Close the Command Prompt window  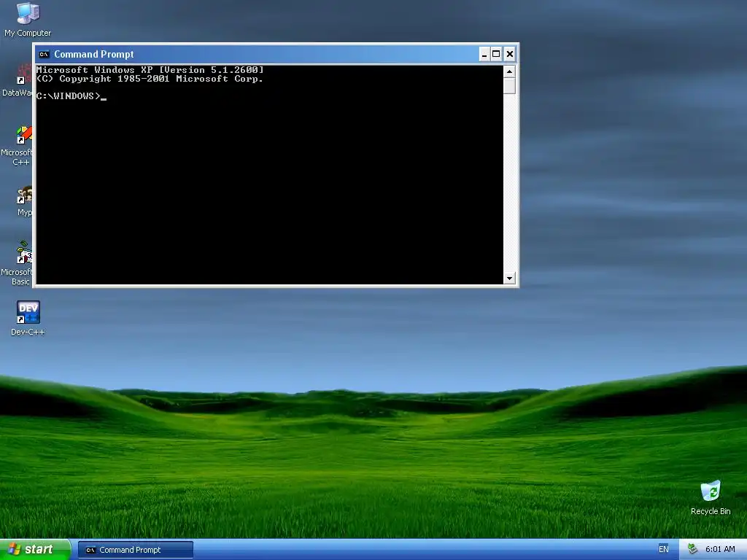click(509, 54)
